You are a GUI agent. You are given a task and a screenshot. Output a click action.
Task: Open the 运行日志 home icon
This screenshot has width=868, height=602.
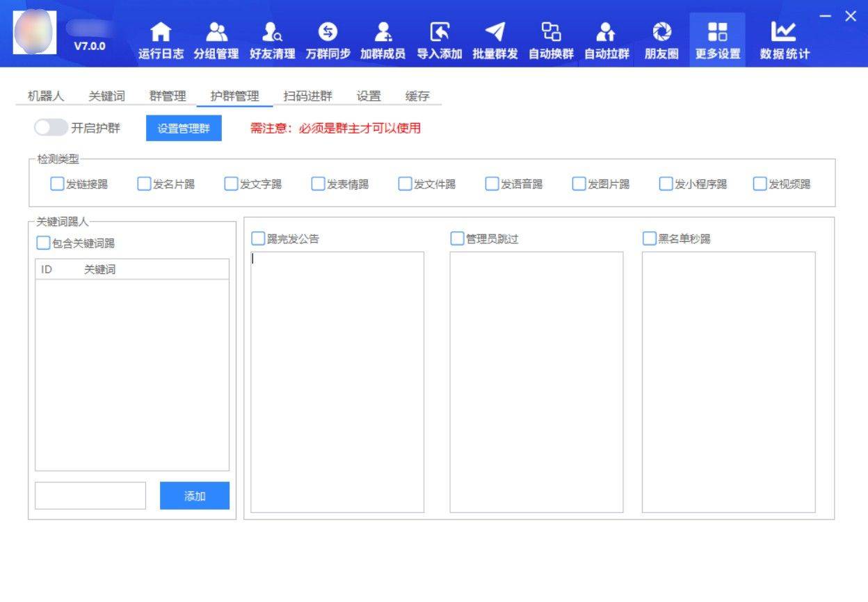[161, 33]
